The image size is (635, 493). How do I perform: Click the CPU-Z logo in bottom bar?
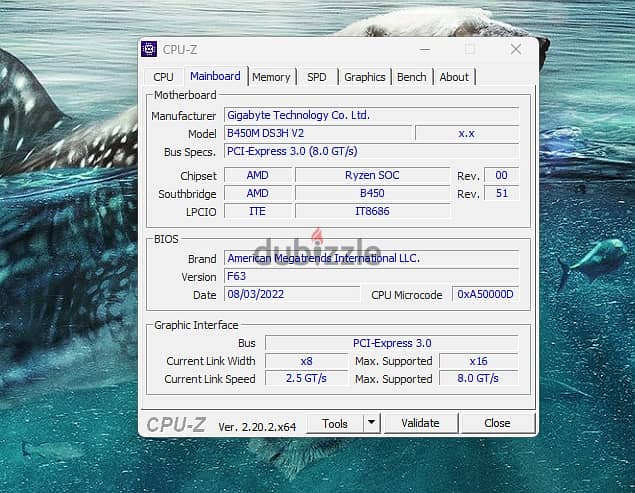click(176, 425)
